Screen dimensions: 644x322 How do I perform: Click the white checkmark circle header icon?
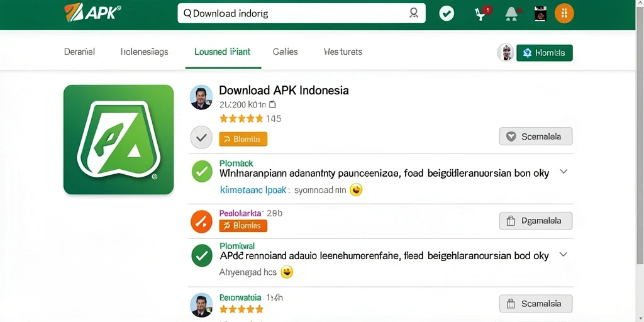point(447,14)
